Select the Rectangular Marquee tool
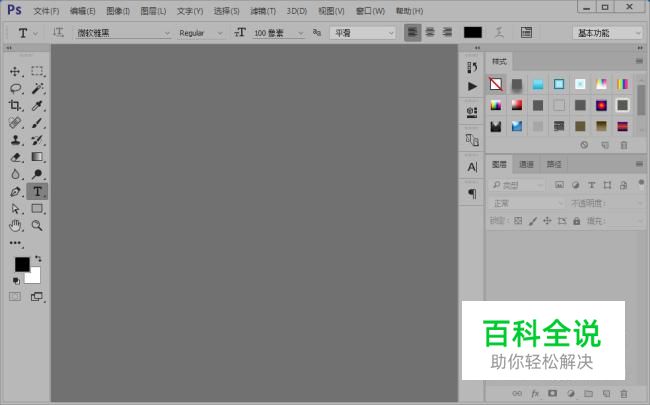Image resolution: width=650 pixels, height=405 pixels. coord(37,71)
